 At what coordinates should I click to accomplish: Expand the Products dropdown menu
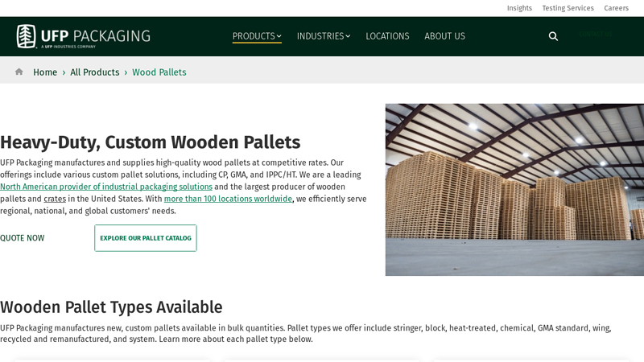tap(257, 36)
